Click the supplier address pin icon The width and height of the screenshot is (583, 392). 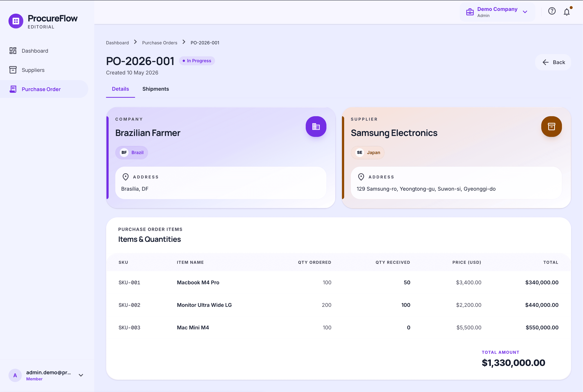click(361, 177)
